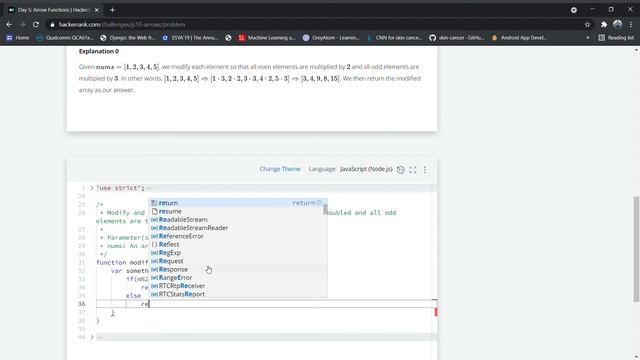Viewport: 640px width, 360px height.
Task: Open the Qualcomm QCA61x bookmark
Action: point(64,38)
